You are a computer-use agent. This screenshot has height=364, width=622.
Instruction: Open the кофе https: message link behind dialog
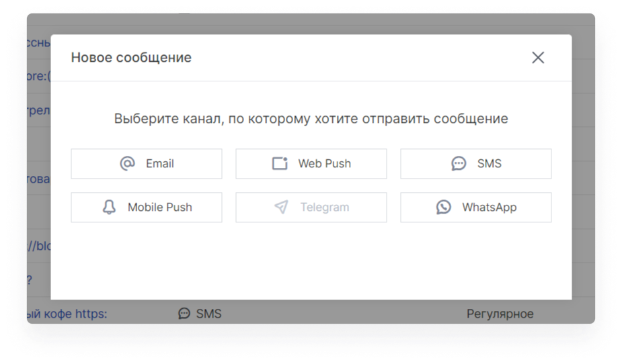click(x=67, y=314)
